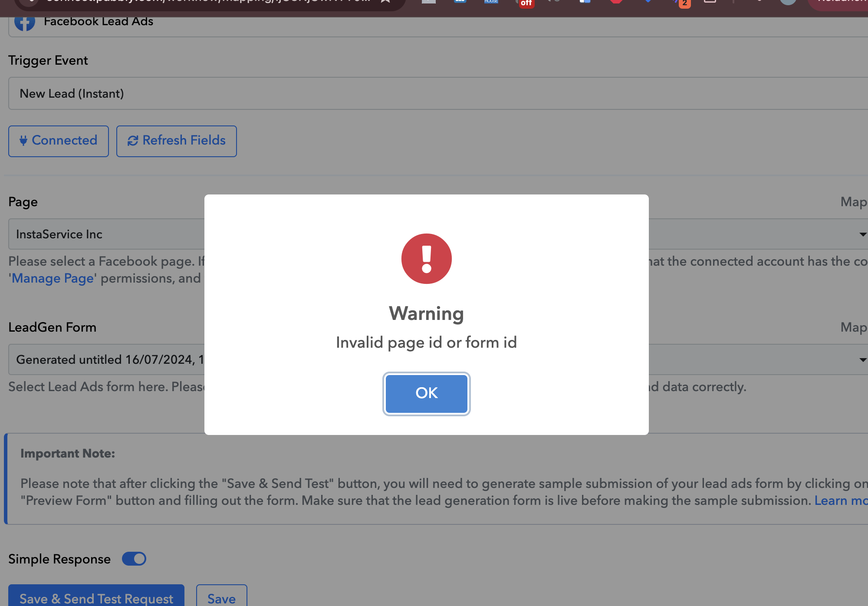Click the 'Invalid page id or form id' message
The height and width of the screenshot is (606, 868).
coord(427,343)
